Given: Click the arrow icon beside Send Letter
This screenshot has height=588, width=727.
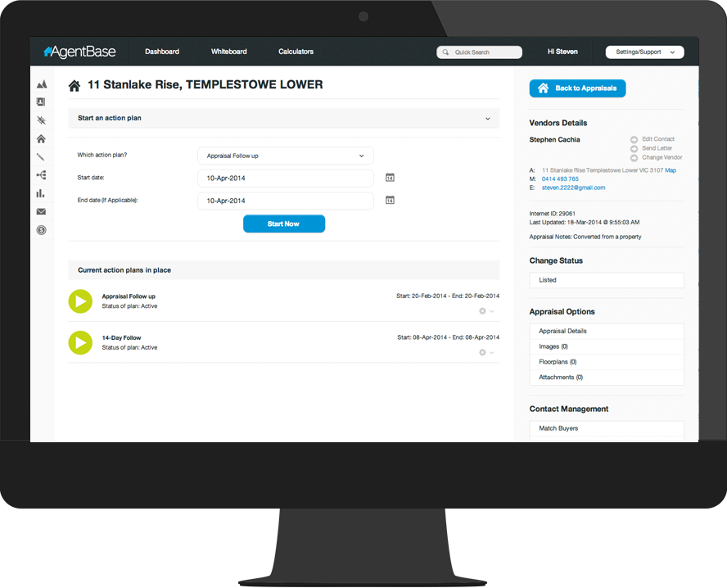Looking at the screenshot, I should pos(634,149).
